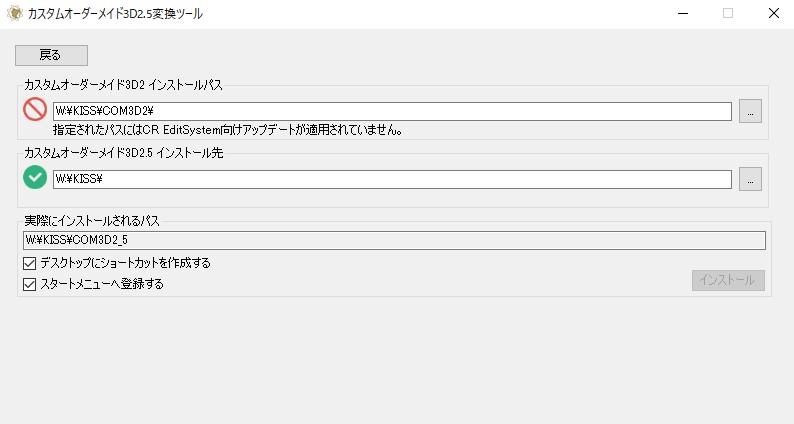The height and width of the screenshot is (424, 794).
Task: Uncheck the desktop shortcut creation checkbox
Action: [29, 263]
